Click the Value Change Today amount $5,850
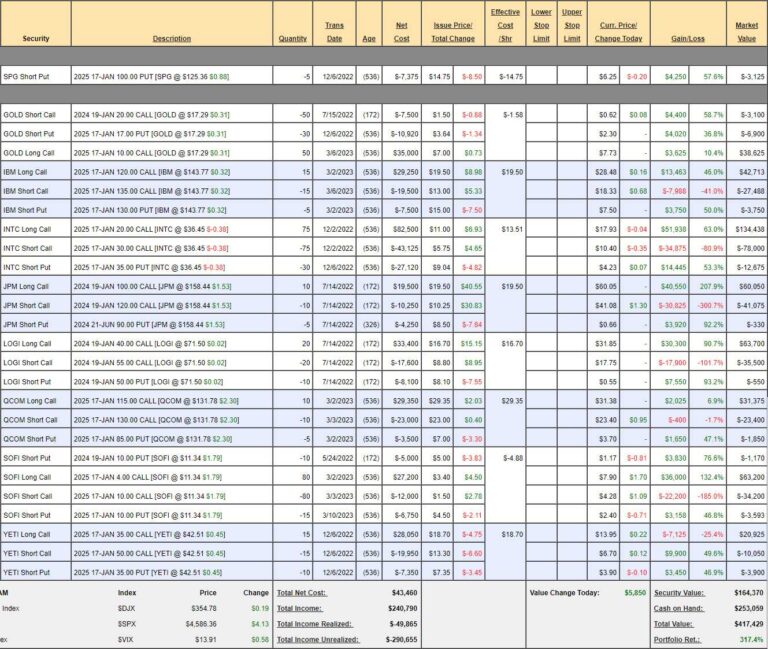The image size is (768, 649). [631, 593]
